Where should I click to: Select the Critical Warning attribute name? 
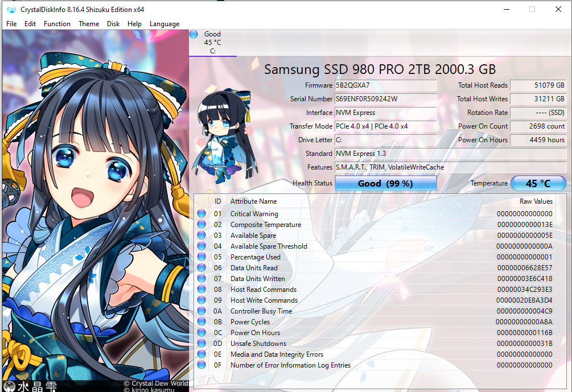(x=254, y=214)
